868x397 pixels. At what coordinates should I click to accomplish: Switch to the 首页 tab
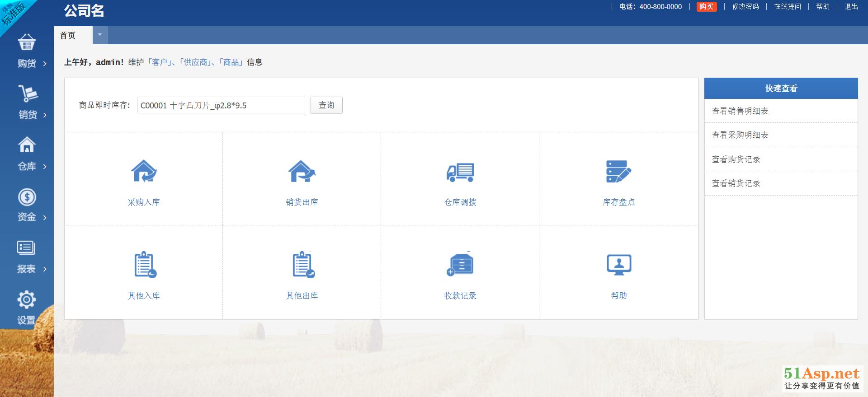[68, 36]
